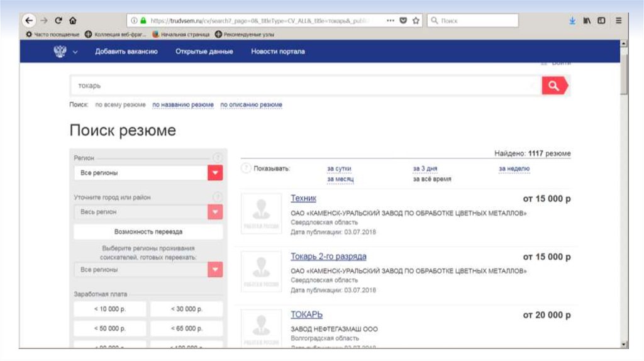Click the red magnifier search button
This screenshot has height=361, width=644.
point(554,86)
